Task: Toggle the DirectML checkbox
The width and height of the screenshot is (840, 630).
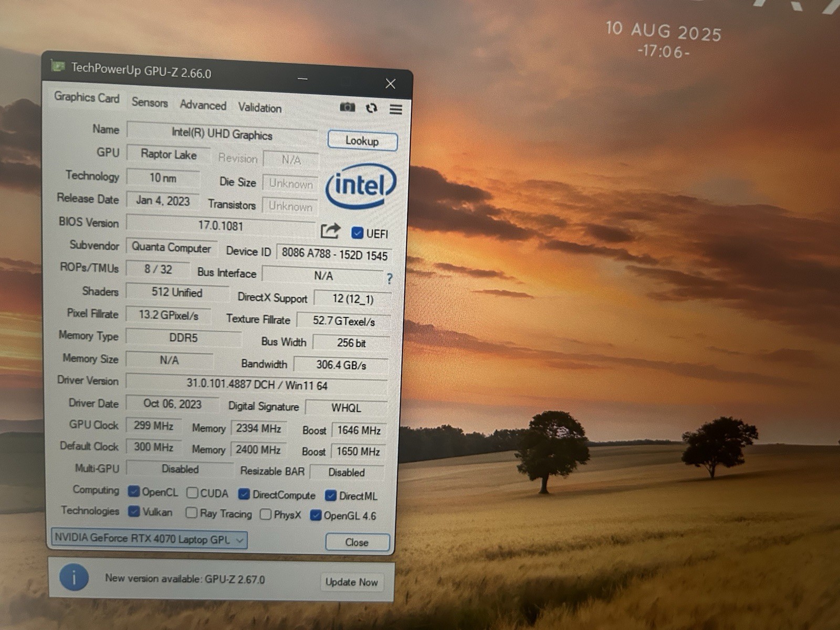Action: pos(330,495)
